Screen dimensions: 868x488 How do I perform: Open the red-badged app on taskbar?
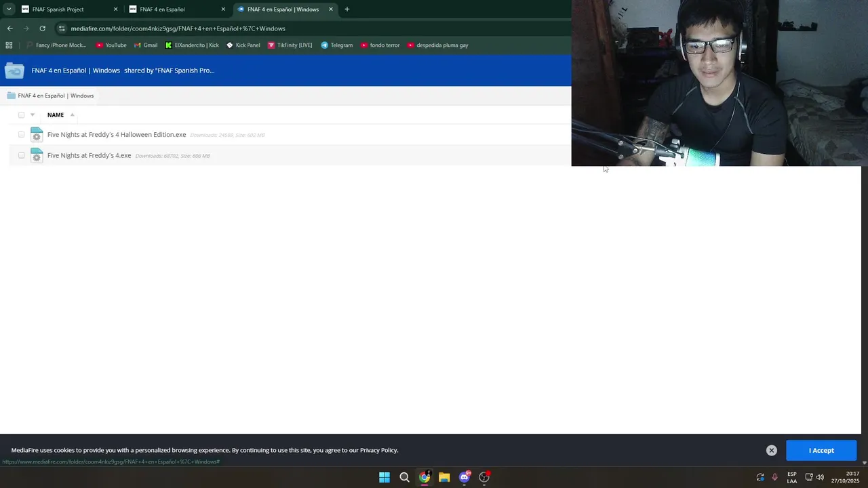(x=484, y=477)
